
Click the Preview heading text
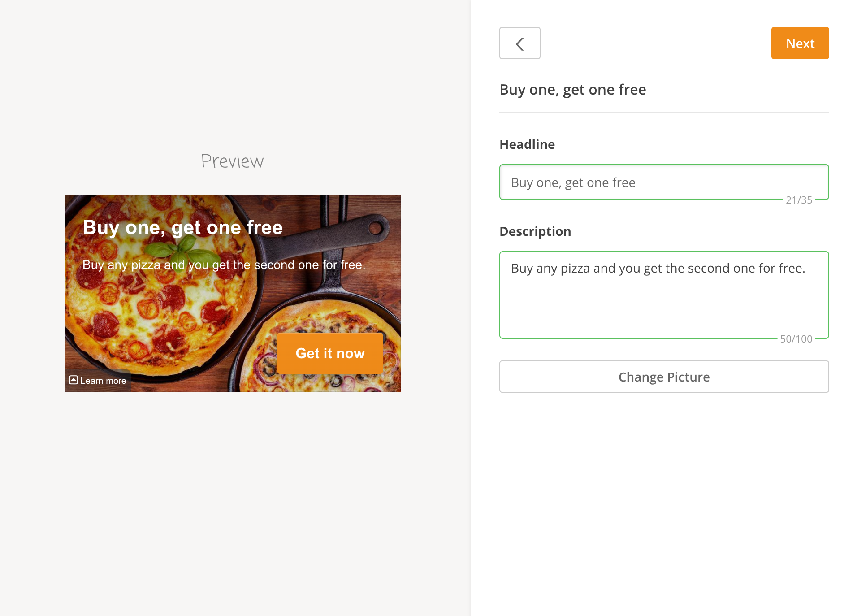coord(232,161)
